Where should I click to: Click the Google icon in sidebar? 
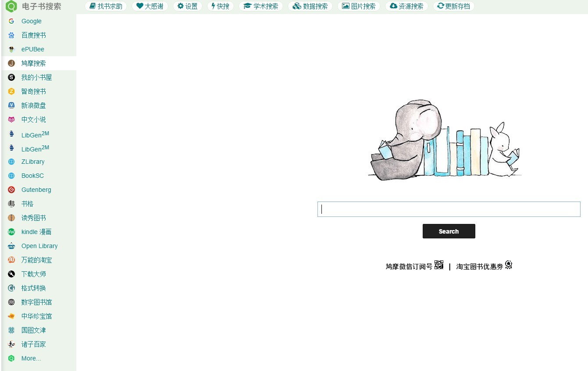point(11,21)
